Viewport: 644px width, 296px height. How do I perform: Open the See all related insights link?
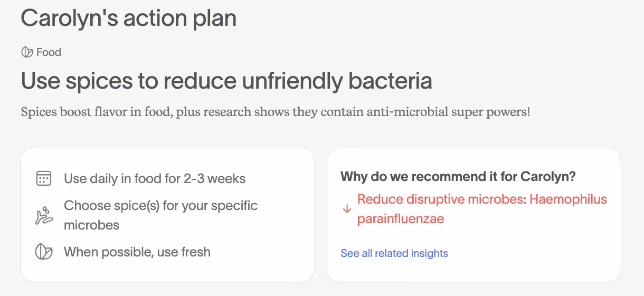(394, 253)
